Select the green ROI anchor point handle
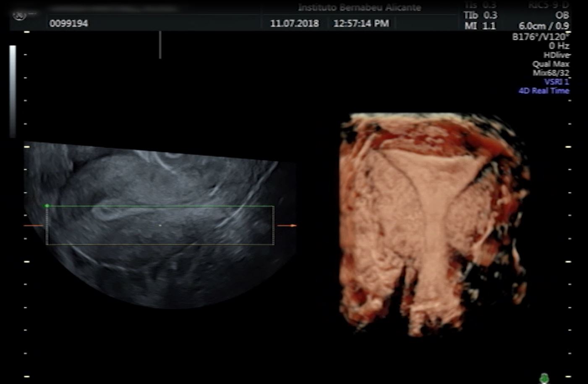 [47, 205]
